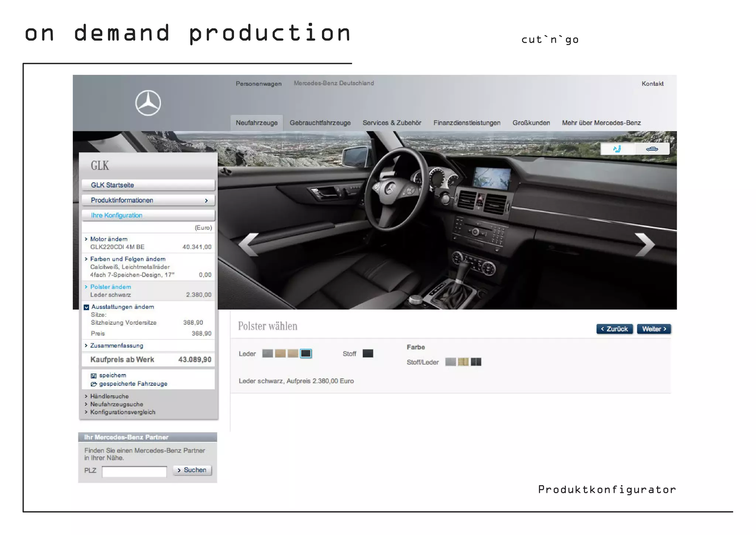Click the Mercedes-Benz star logo
Screen dimensions: 756x535
click(x=148, y=103)
